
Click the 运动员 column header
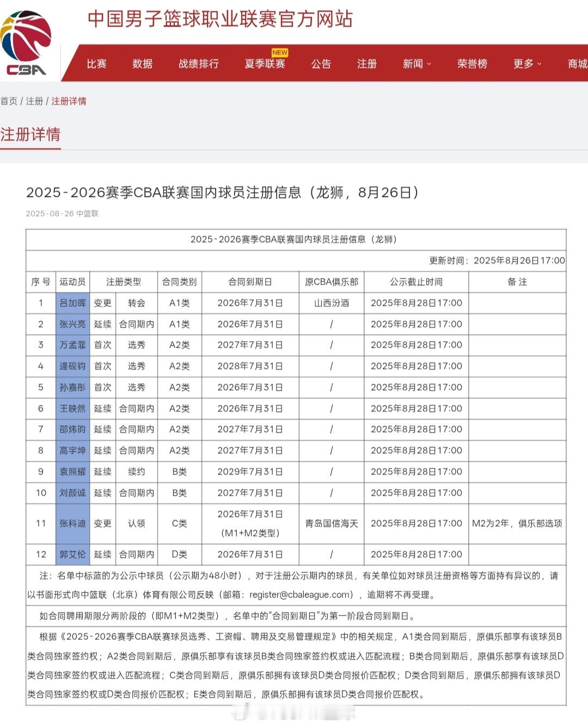click(72, 282)
